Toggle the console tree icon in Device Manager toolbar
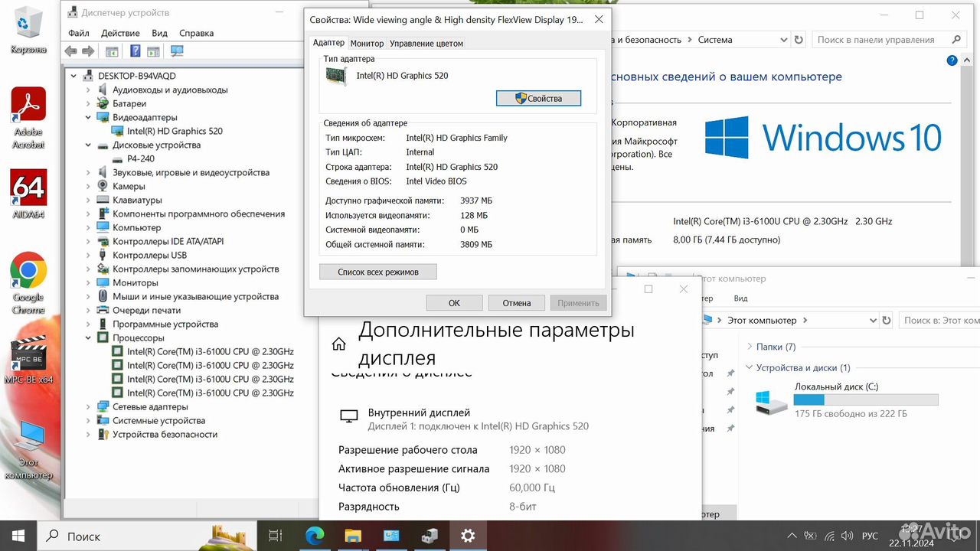Image resolution: width=980 pixels, height=551 pixels. pos(112,51)
